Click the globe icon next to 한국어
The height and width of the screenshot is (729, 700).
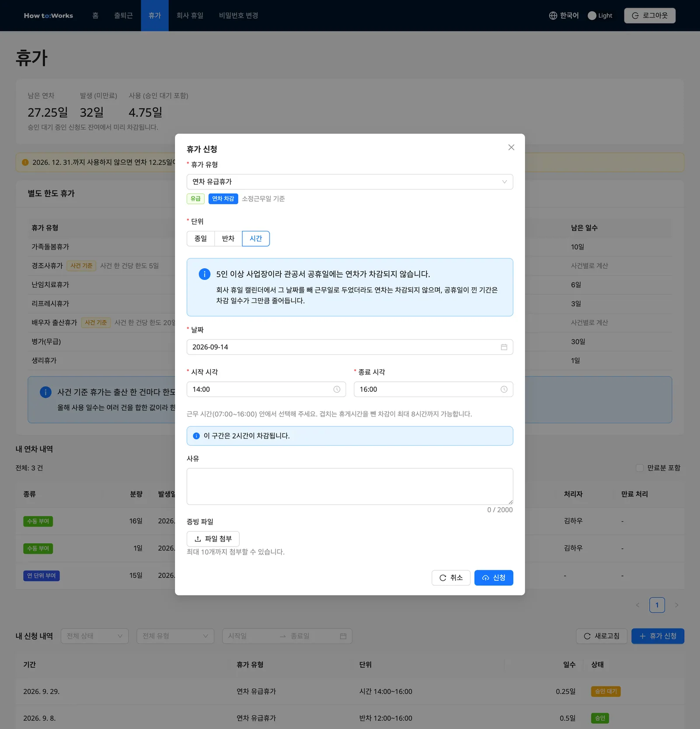553,16
